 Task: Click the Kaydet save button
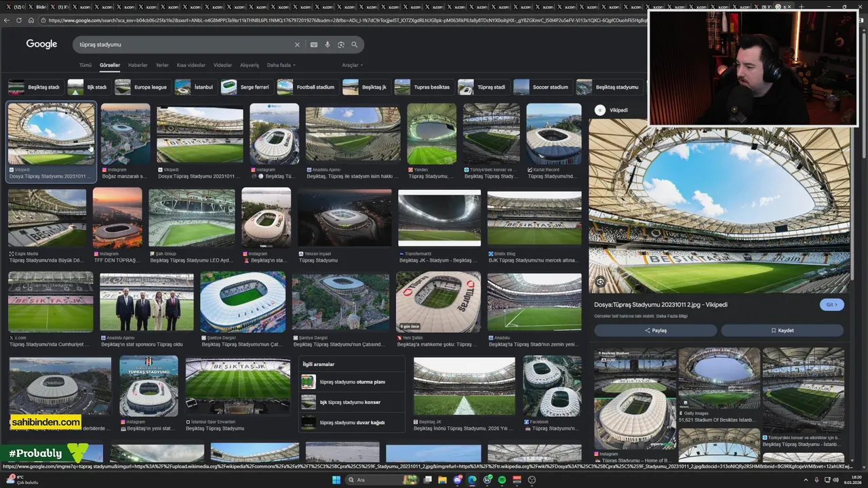point(782,331)
